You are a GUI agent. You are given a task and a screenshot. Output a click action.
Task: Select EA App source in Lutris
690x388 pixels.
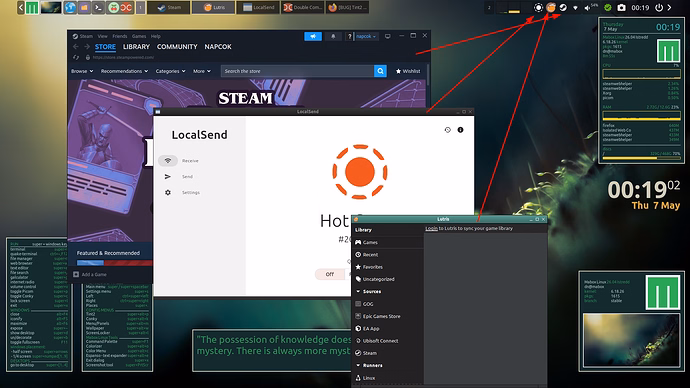(388, 329)
